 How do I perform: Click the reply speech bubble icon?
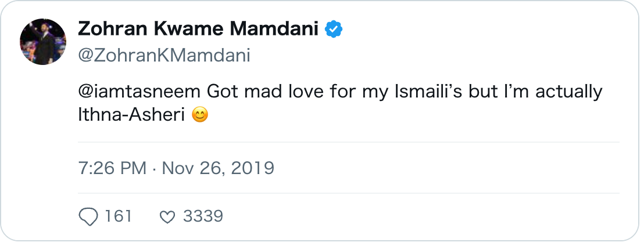[x=88, y=216]
